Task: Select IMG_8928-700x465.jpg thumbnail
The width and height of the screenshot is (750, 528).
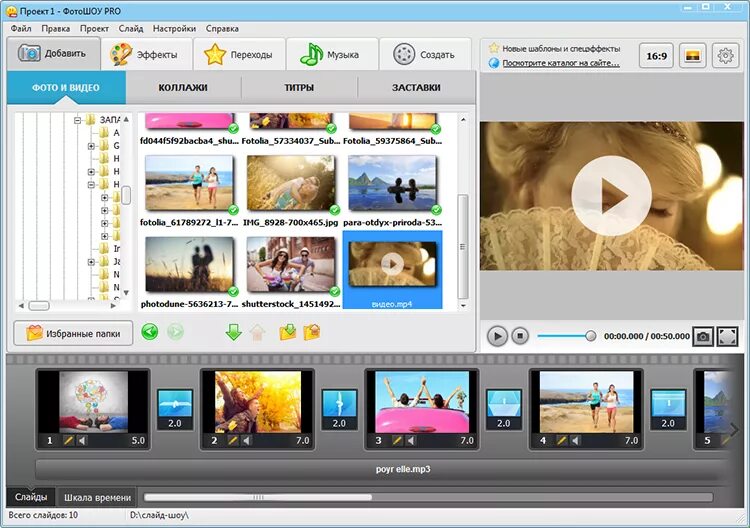Action: (291, 183)
